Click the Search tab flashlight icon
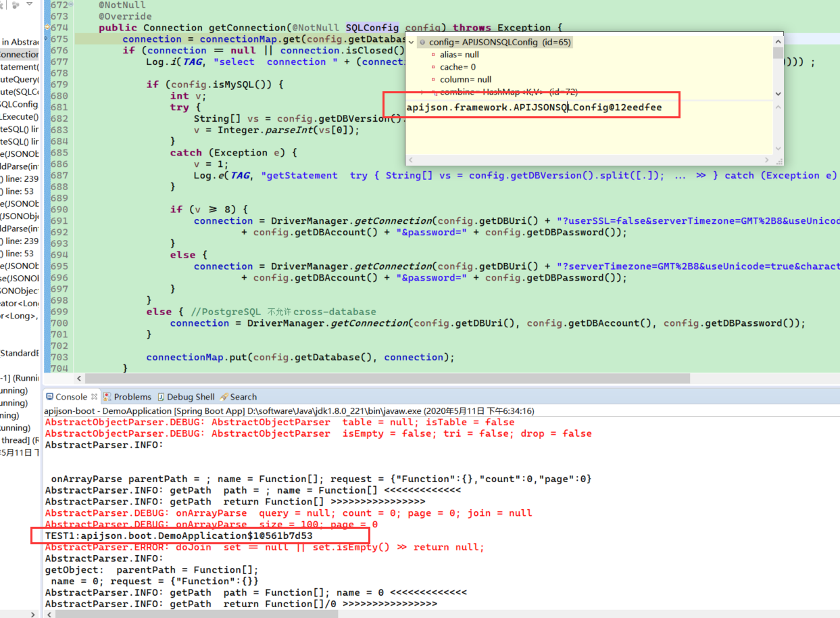The width and height of the screenshot is (840, 618). (224, 397)
